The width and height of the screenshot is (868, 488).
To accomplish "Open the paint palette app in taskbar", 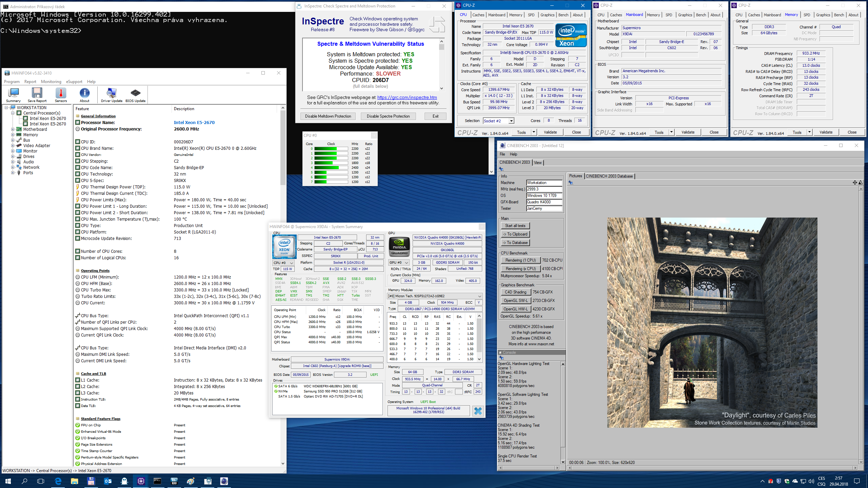I will (x=191, y=481).
